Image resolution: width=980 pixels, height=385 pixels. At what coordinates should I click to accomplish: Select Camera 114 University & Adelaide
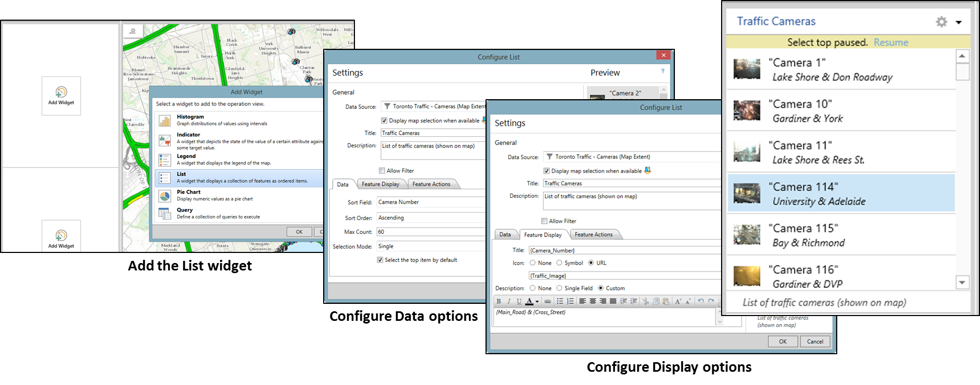(x=841, y=194)
